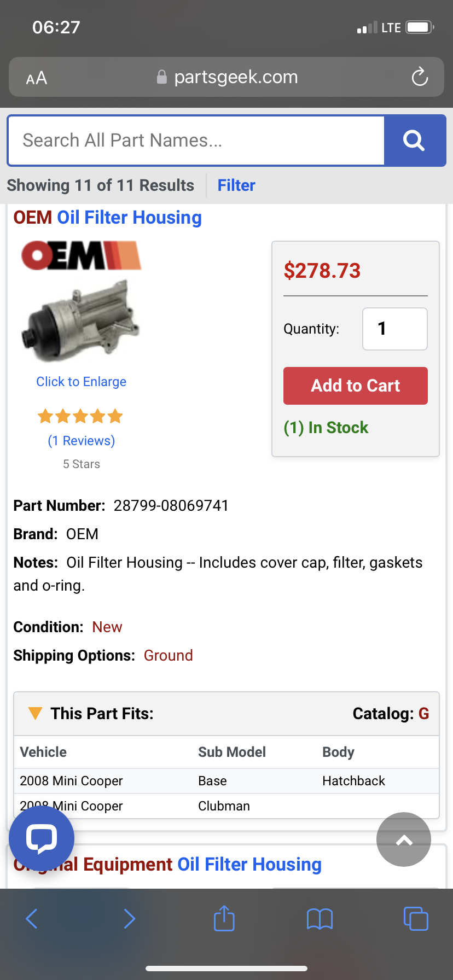Show open tabs with the tabs icon
The width and height of the screenshot is (453, 980).
coord(415,918)
